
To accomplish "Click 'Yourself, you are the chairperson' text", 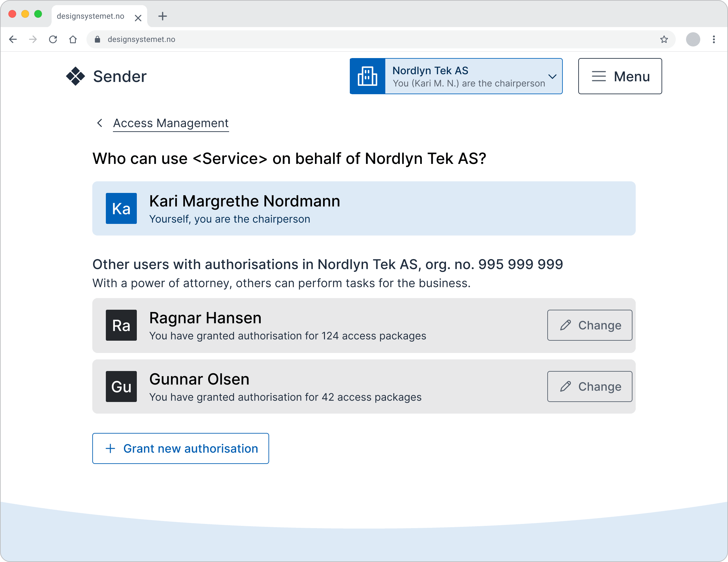I will 230,219.
